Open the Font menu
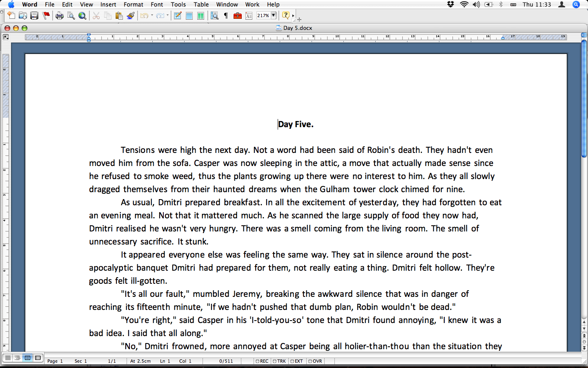 click(x=157, y=4)
